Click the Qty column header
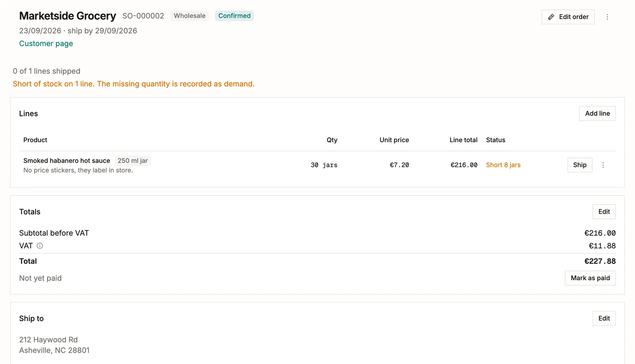 click(332, 140)
